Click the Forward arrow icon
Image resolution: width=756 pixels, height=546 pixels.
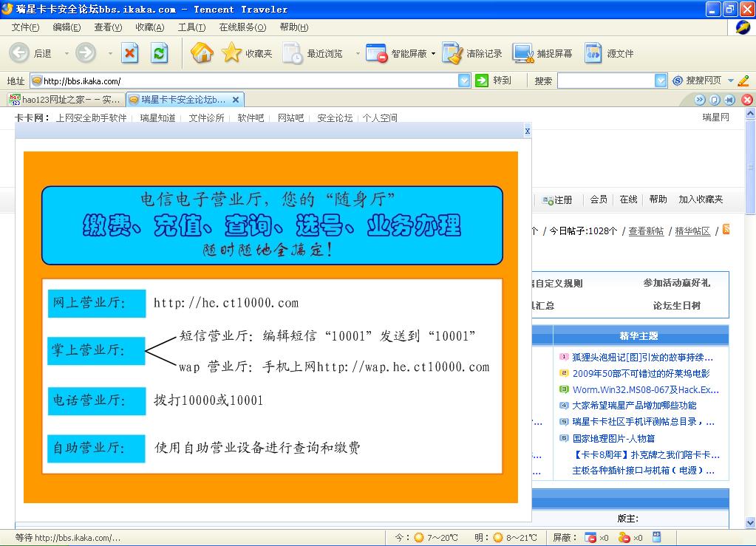86,52
